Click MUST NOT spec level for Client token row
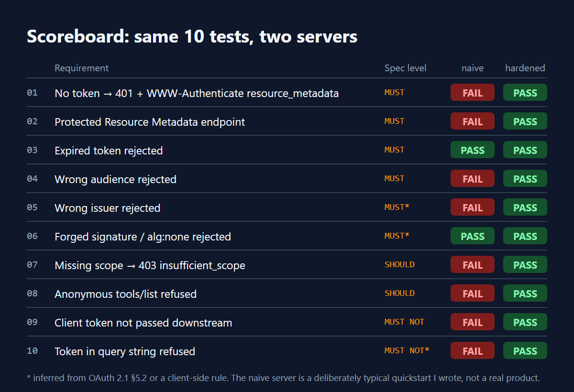The width and height of the screenshot is (574, 392). (404, 322)
